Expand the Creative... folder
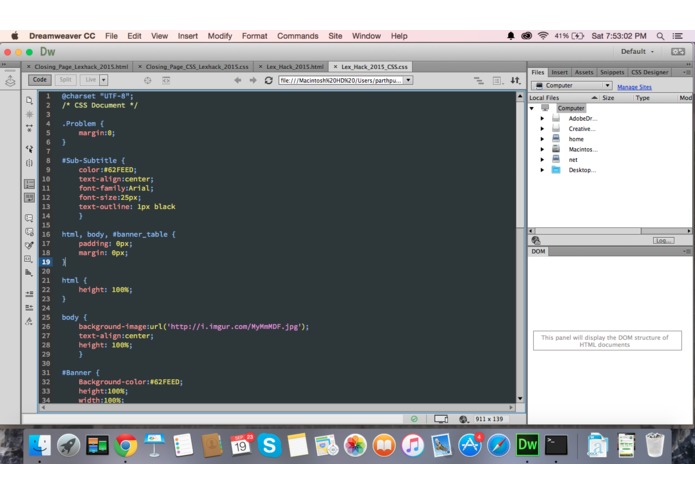The width and height of the screenshot is (695, 494). click(x=542, y=128)
